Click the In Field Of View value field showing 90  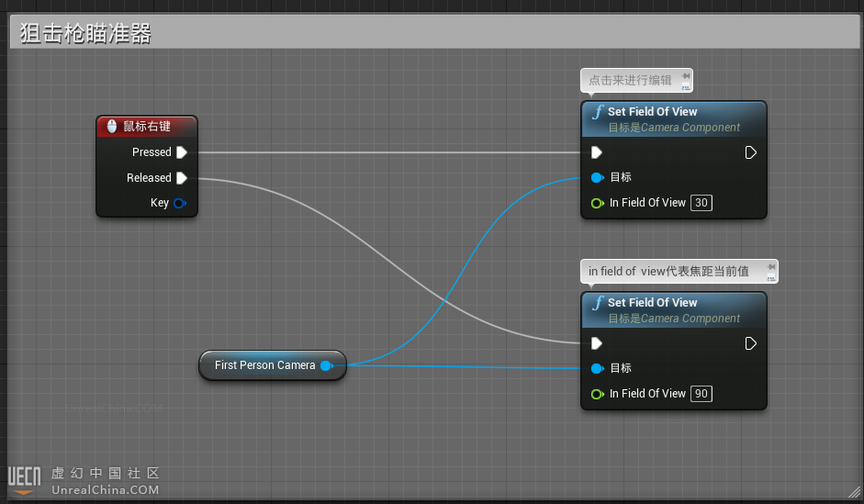point(701,394)
